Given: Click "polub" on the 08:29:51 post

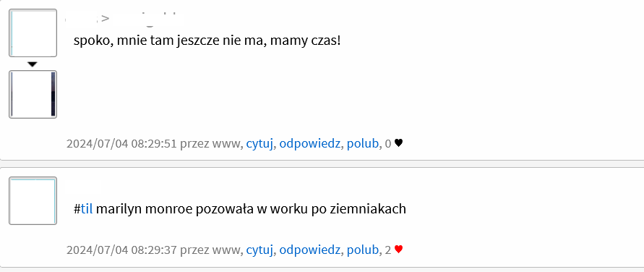Looking at the screenshot, I should (362, 144).
